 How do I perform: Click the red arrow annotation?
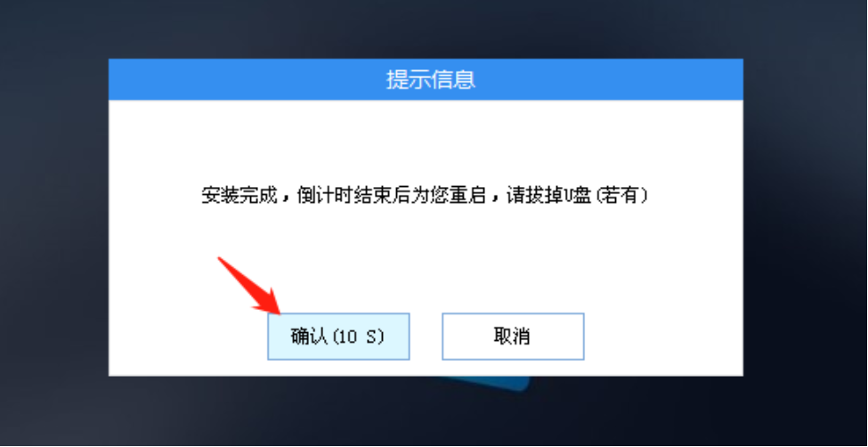(249, 285)
